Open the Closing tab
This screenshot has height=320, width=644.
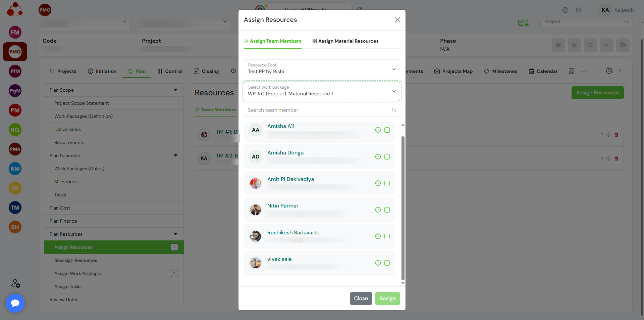(207, 71)
